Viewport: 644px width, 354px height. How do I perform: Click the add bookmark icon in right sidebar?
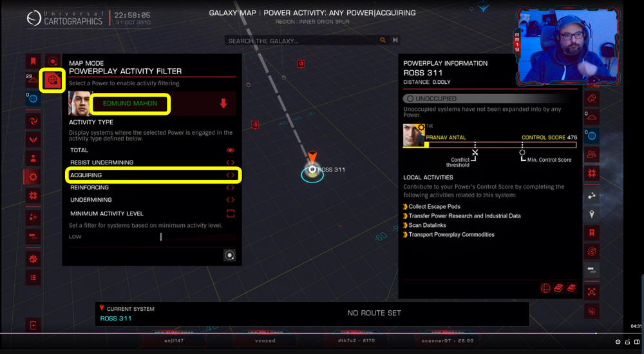coord(591,233)
